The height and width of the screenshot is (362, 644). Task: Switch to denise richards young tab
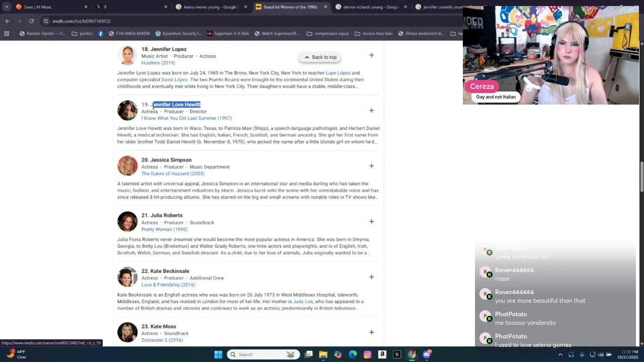tap(371, 7)
